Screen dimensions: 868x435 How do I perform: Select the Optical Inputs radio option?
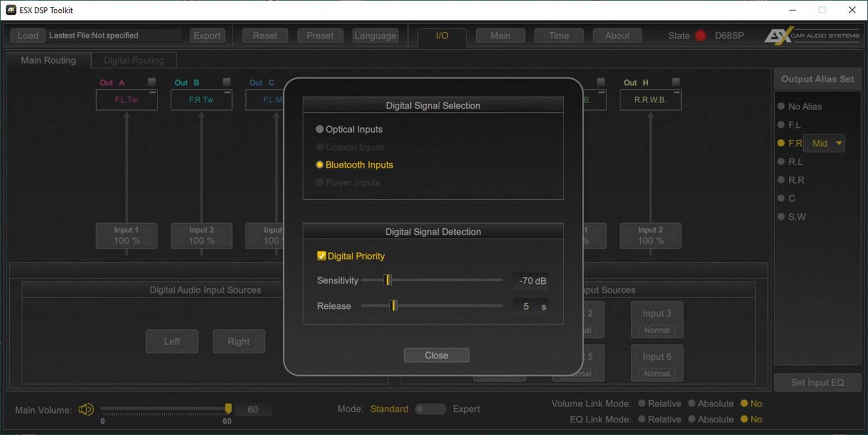(x=349, y=129)
